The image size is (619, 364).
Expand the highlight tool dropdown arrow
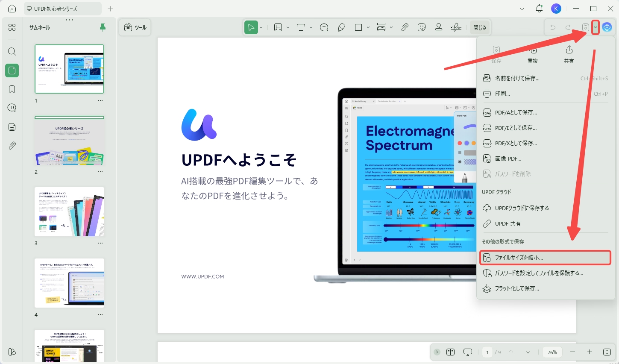[288, 27]
